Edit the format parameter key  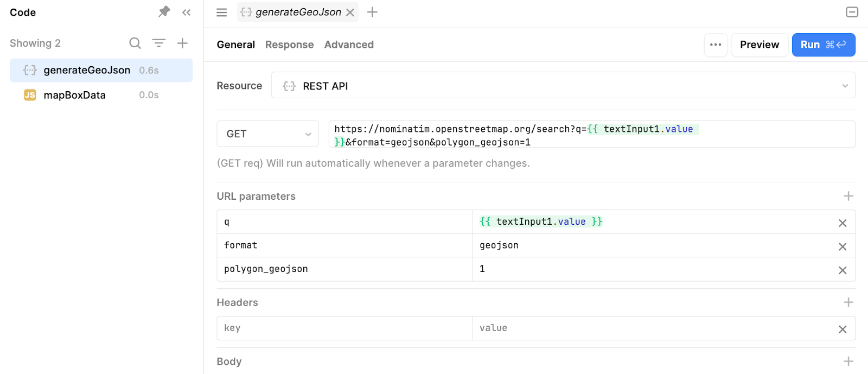point(344,245)
